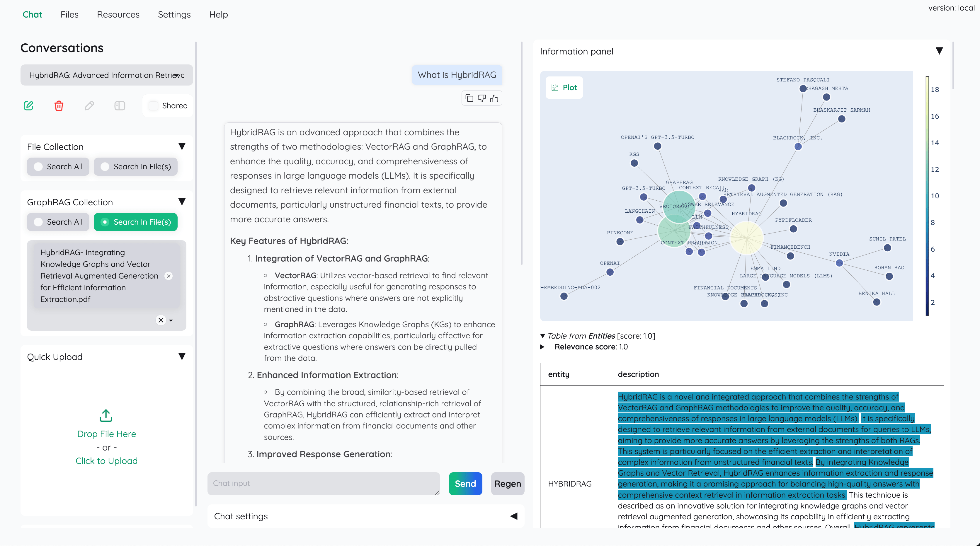Click the Send button in chat
This screenshot has width=980, height=546.
click(465, 484)
